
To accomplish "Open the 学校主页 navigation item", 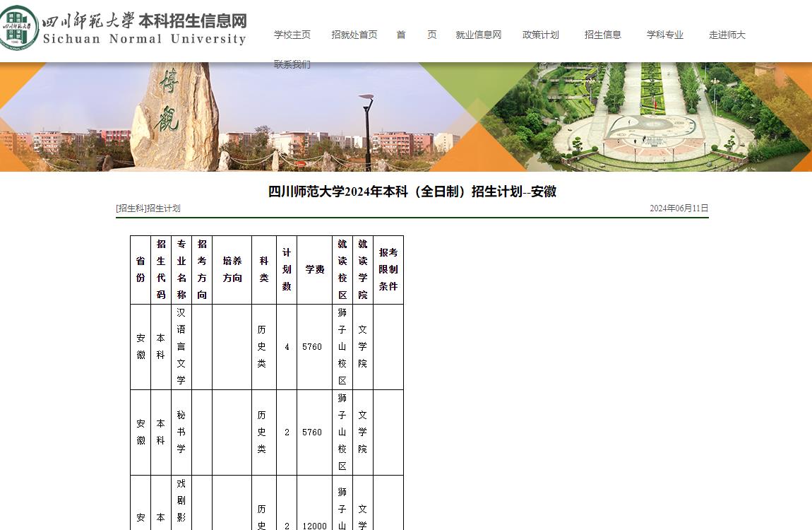I will [x=292, y=35].
